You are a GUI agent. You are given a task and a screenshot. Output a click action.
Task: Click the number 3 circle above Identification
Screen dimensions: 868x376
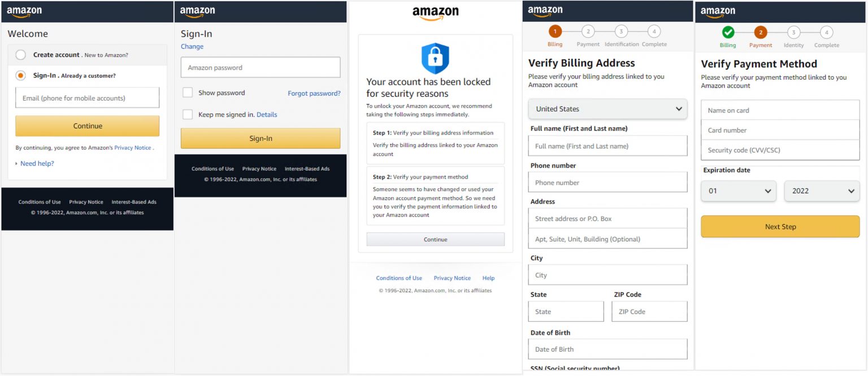coord(621,32)
